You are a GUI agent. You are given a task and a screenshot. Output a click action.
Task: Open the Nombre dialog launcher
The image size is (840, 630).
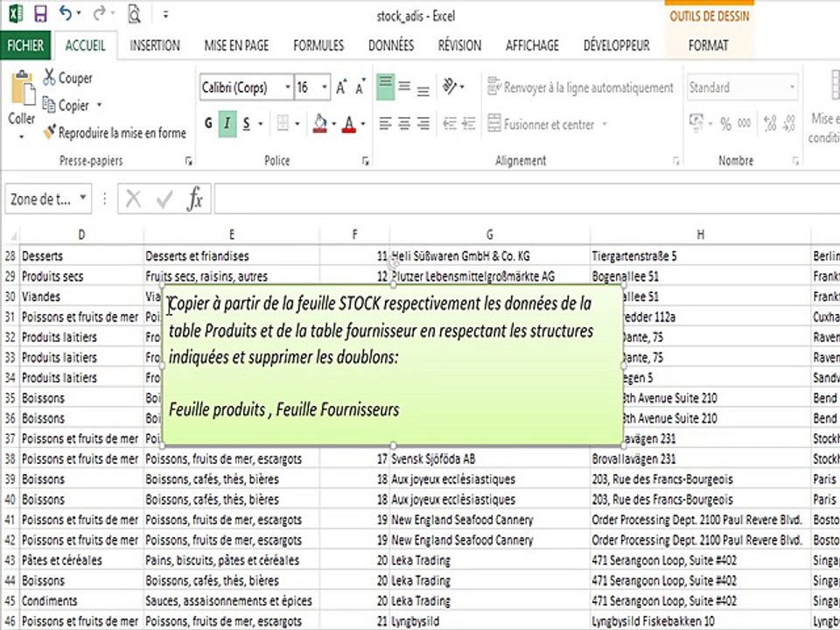(795, 161)
